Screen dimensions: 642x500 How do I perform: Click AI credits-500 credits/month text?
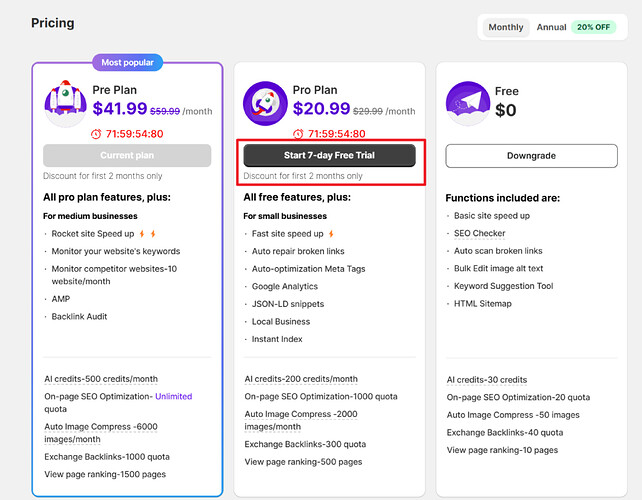[x=100, y=379]
